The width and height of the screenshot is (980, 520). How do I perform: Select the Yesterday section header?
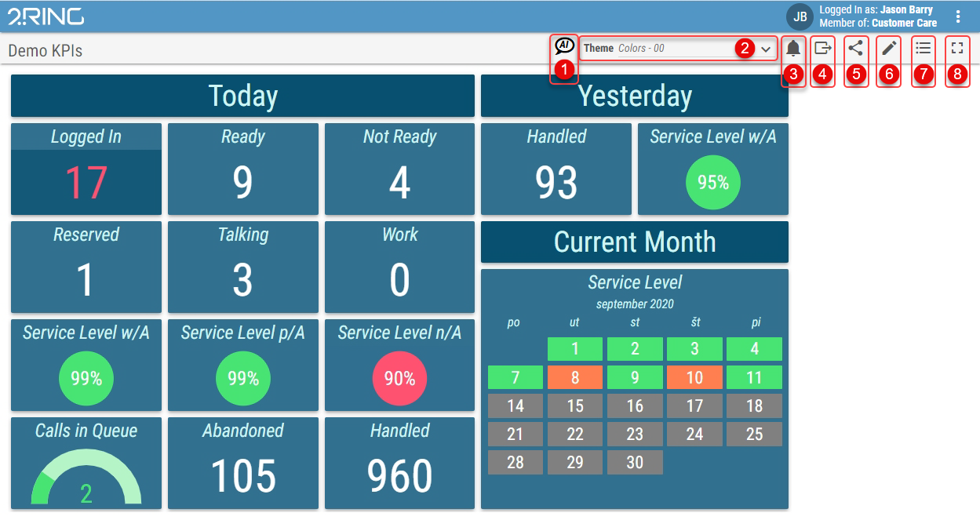tap(634, 96)
